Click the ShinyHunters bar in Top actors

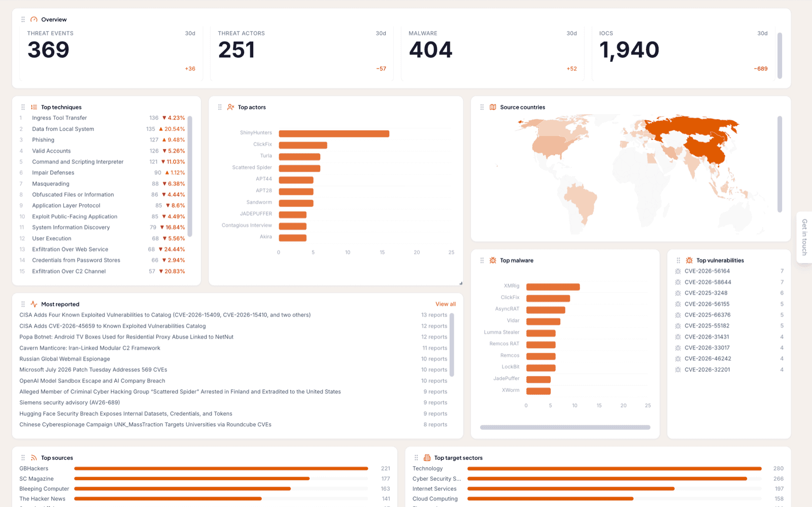(334, 133)
